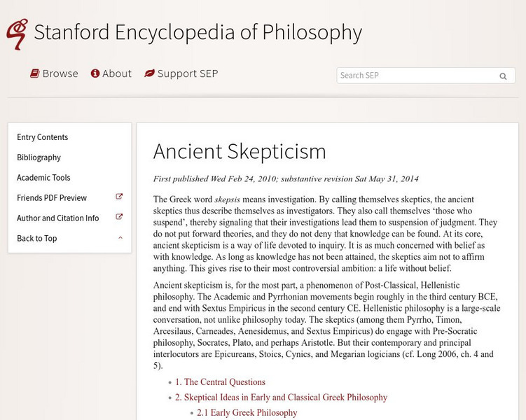Go to Entry Contents in sidebar
526x420 pixels.
point(42,137)
